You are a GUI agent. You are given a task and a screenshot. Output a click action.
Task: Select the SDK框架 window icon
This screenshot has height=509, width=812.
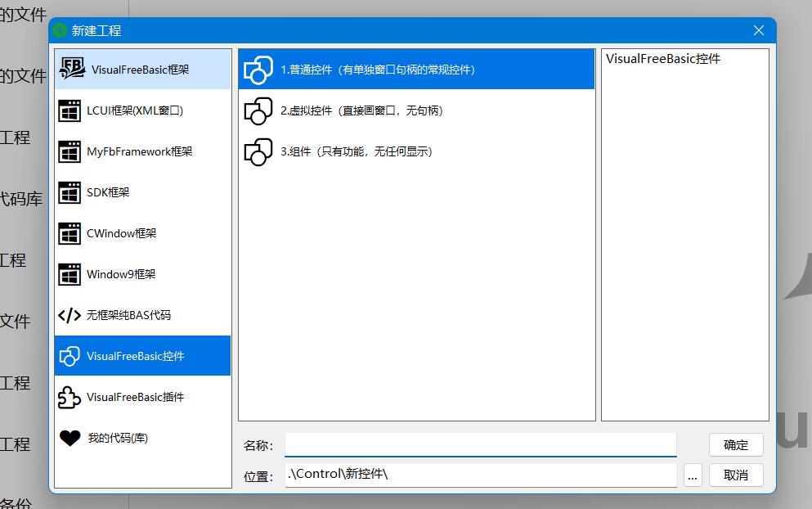tap(70, 192)
